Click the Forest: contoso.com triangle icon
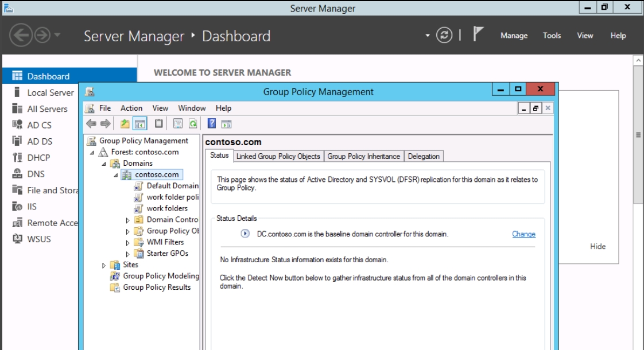 [103, 152]
